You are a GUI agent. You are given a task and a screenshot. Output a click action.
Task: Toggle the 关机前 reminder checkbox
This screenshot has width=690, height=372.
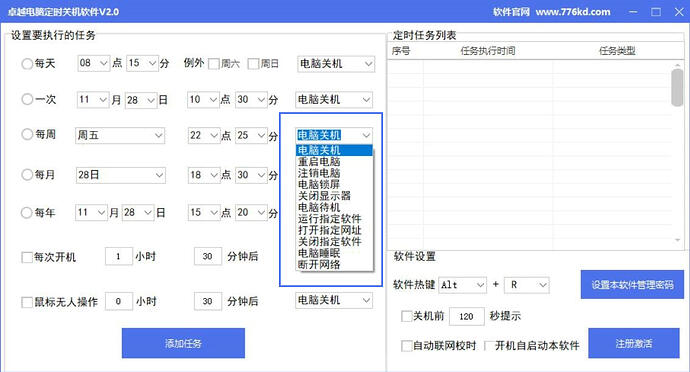tap(406, 316)
